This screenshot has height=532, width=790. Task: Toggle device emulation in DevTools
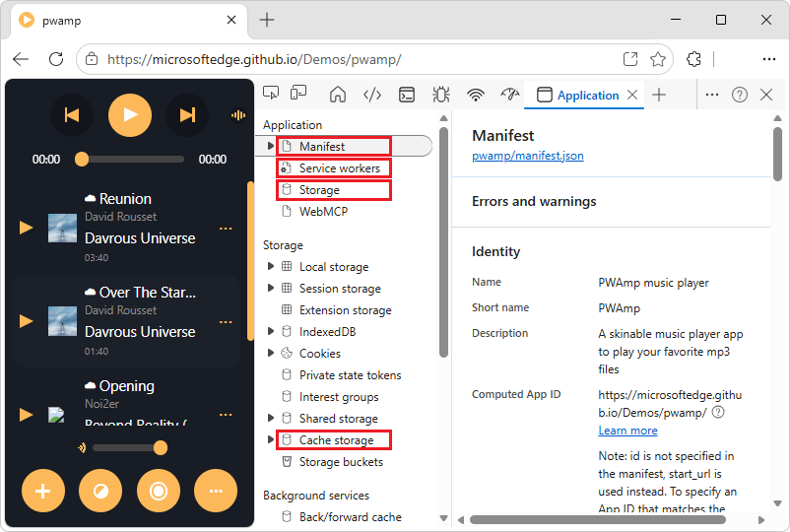click(x=298, y=94)
